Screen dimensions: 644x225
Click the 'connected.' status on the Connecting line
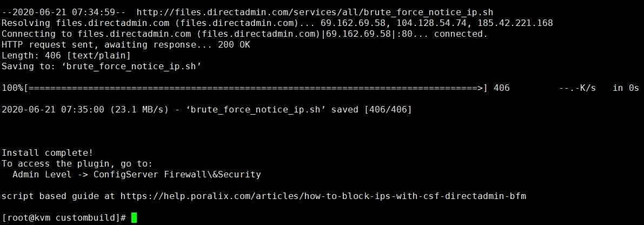(461, 34)
